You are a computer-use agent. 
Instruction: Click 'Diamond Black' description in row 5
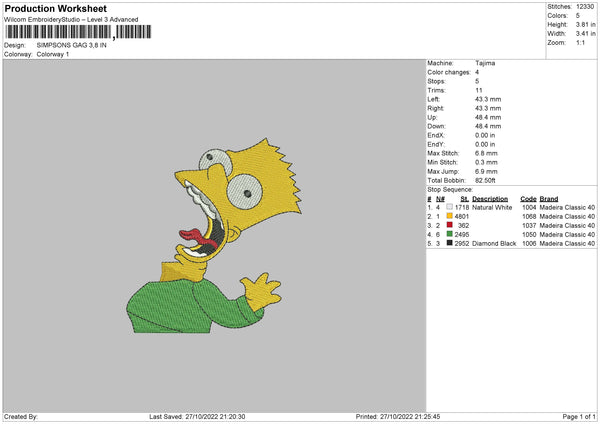pyautogui.click(x=494, y=243)
